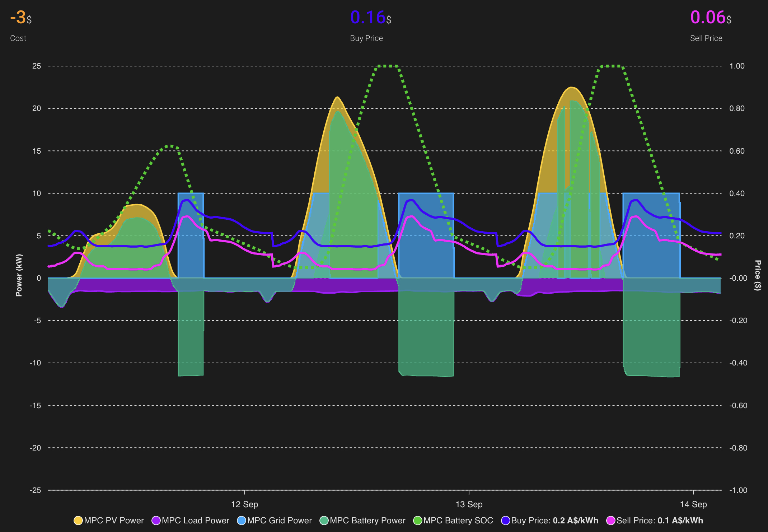Click the magenta Sell Price legend dot
The width and height of the screenshot is (768, 532).
click(610, 521)
